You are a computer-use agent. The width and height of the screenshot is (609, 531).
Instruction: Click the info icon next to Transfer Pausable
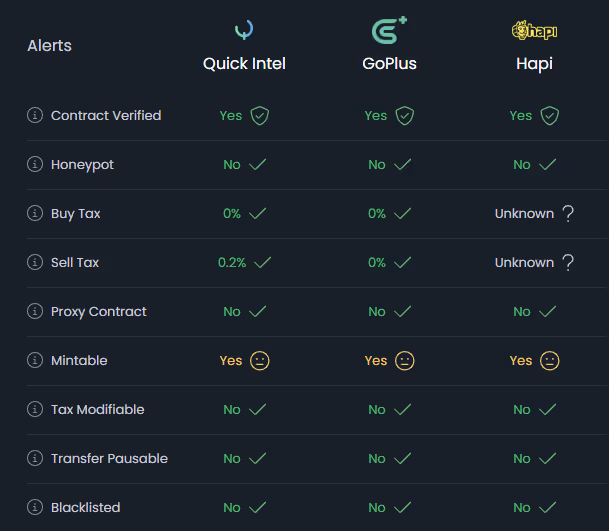click(x=35, y=458)
